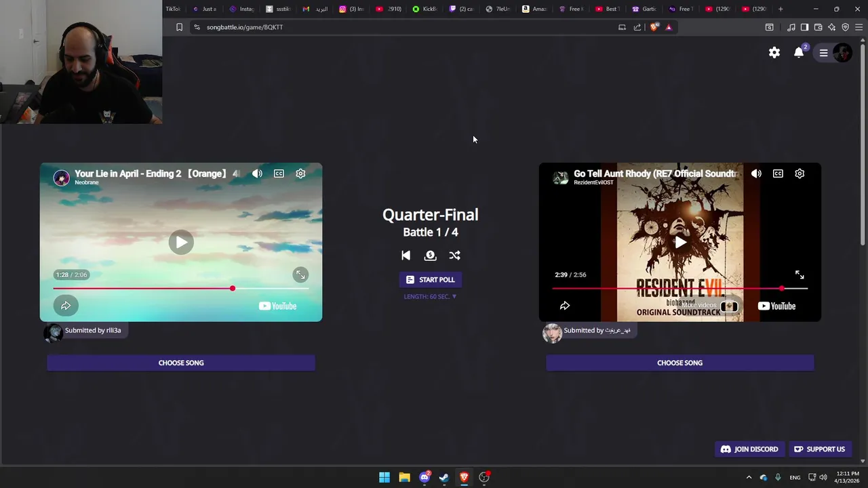Open YouTube logo on Go Tell Aunt Rhody video
868x488 pixels.
click(x=776, y=306)
